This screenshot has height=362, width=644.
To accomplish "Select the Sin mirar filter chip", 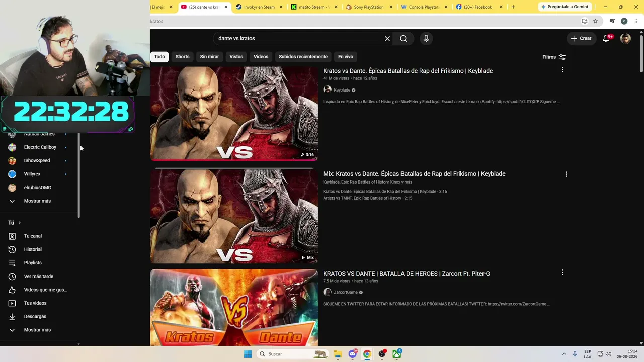I will 209,57.
